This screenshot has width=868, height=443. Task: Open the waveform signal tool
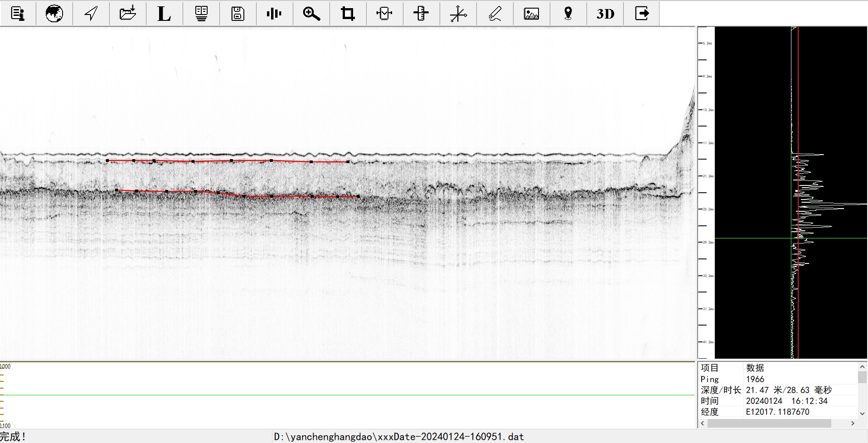pyautogui.click(x=274, y=14)
